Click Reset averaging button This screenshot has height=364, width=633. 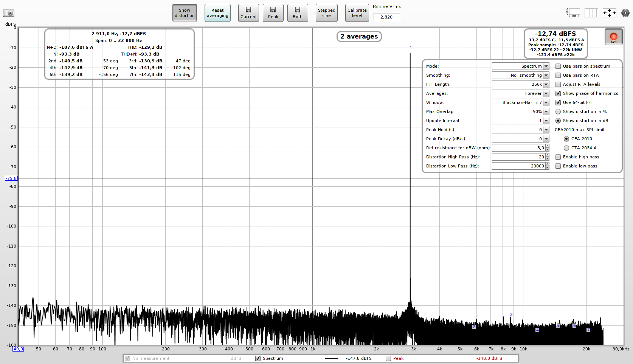tap(217, 13)
